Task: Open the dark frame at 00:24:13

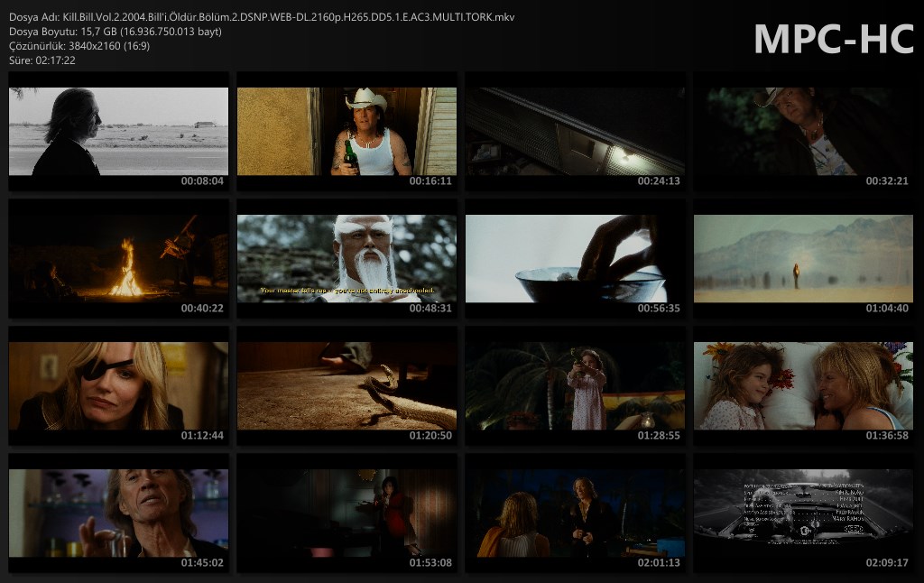Action: click(x=575, y=132)
